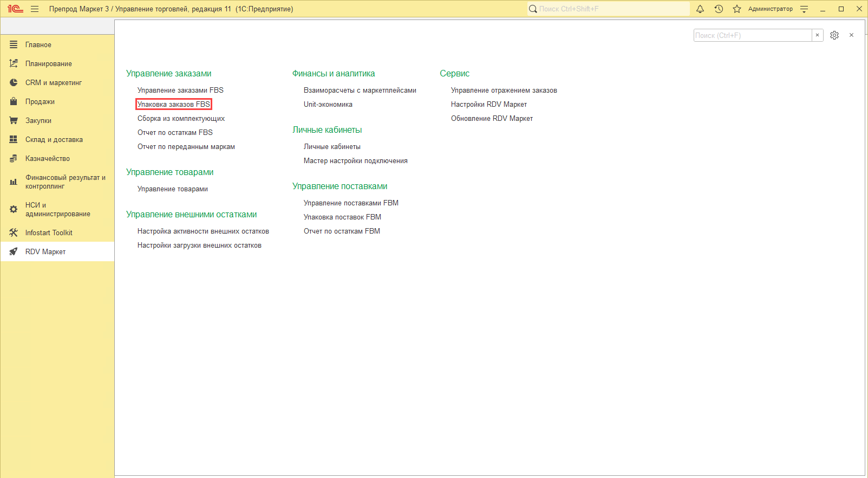Open the history clock icon
Screen dimensions: 868x478
(x=719, y=9)
